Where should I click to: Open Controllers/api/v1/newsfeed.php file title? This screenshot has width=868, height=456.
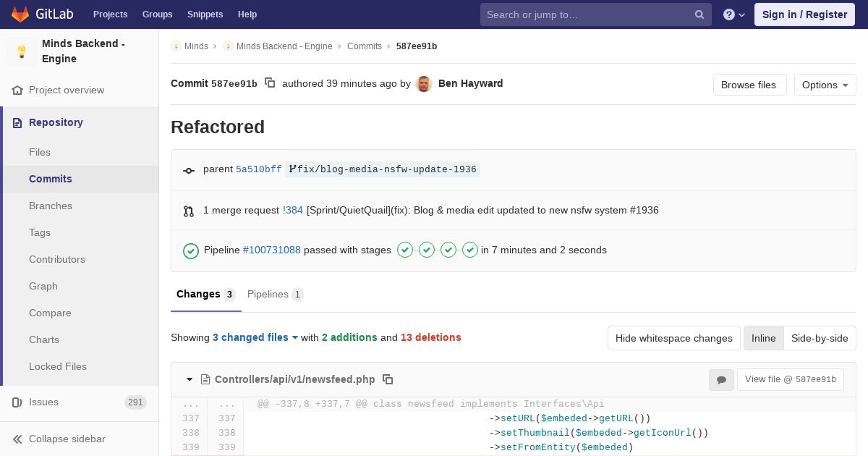[295, 379]
